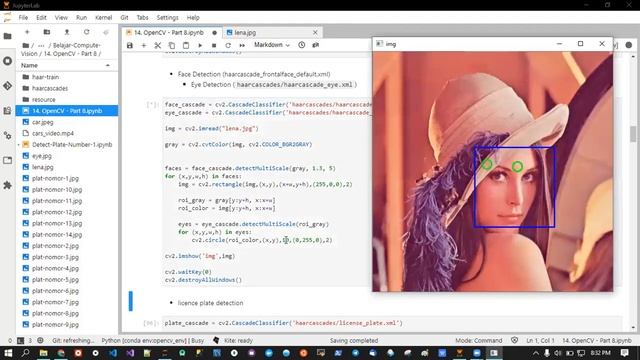Viewport: 640px width, 360px height.
Task: Save the notebook with the floppy icon
Action: click(x=130, y=45)
